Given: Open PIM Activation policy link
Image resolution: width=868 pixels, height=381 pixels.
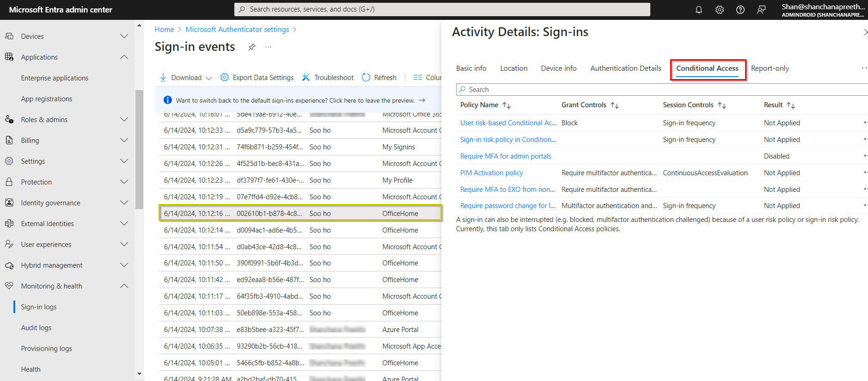Looking at the screenshot, I should tap(491, 173).
